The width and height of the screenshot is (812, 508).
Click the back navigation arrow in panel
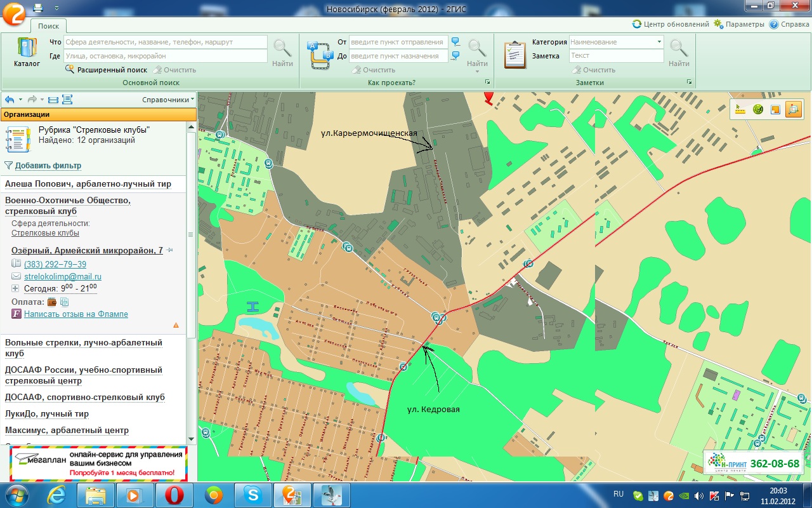(x=10, y=100)
